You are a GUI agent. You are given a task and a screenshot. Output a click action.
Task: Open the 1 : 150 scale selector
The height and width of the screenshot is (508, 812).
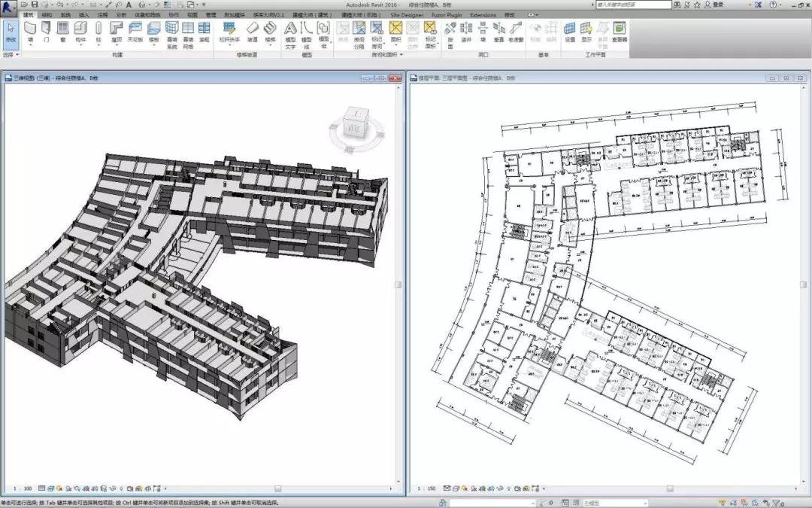pyautogui.click(x=427, y=488)
